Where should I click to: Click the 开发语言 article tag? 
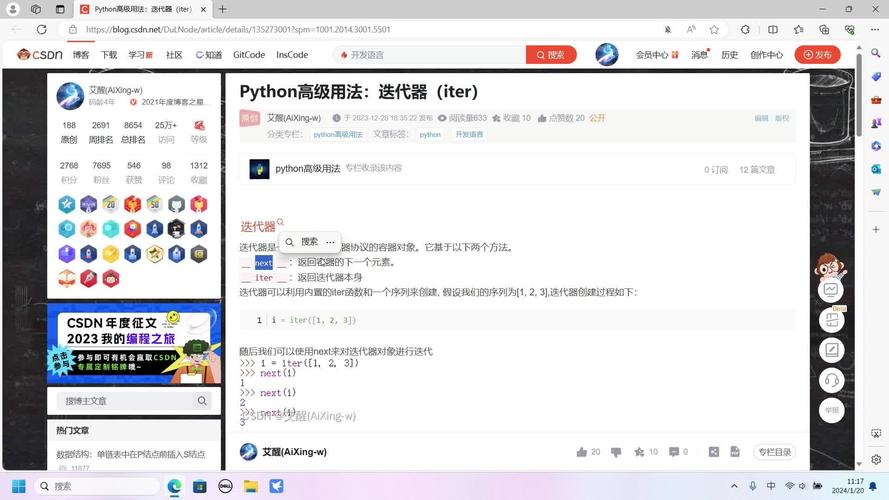(x=469, y=134)
